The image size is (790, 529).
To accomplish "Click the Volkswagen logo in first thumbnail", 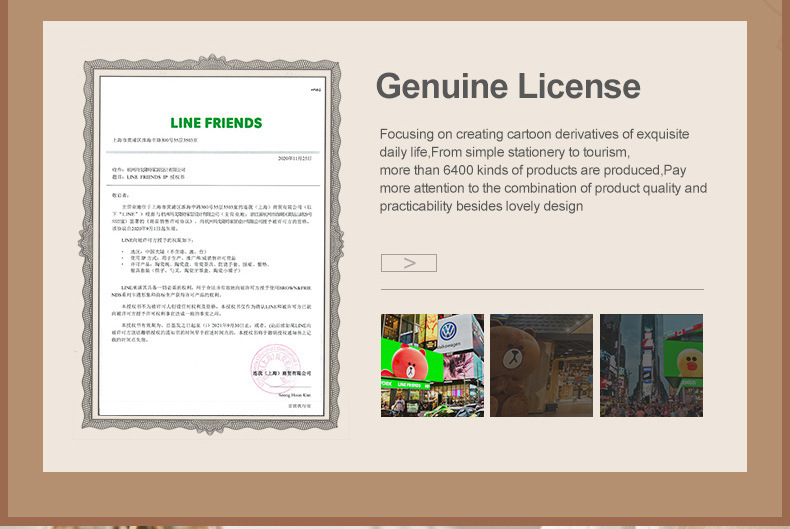I will click(448, 332).
